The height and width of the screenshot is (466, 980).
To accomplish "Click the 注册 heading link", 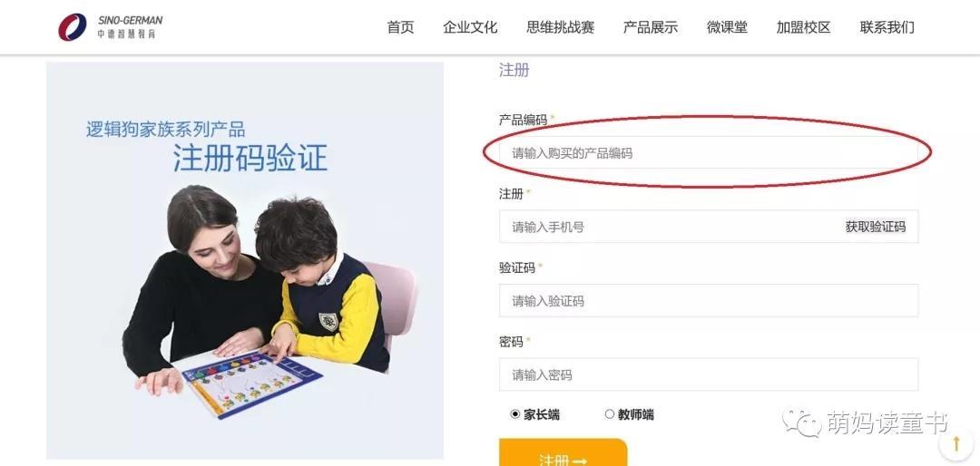I will pos(514,70).
